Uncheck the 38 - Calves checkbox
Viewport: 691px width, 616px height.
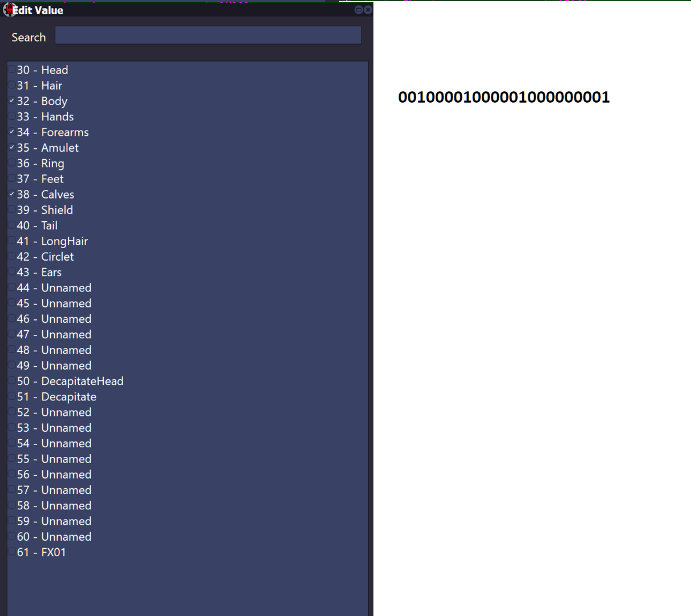11,193
